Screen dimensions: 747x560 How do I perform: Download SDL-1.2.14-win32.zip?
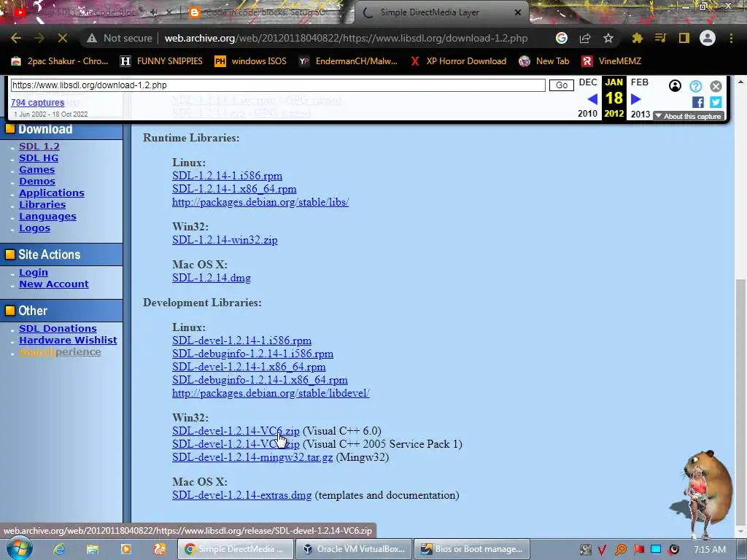click(225, 240)
